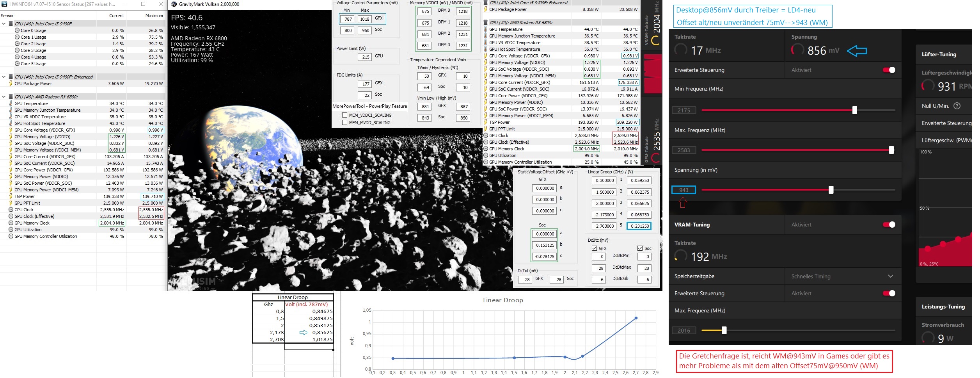Click the lightning icon of GPU Core Current at 161.613 A
The width and height of the screenshot is (980, 378).
(486, 82)
